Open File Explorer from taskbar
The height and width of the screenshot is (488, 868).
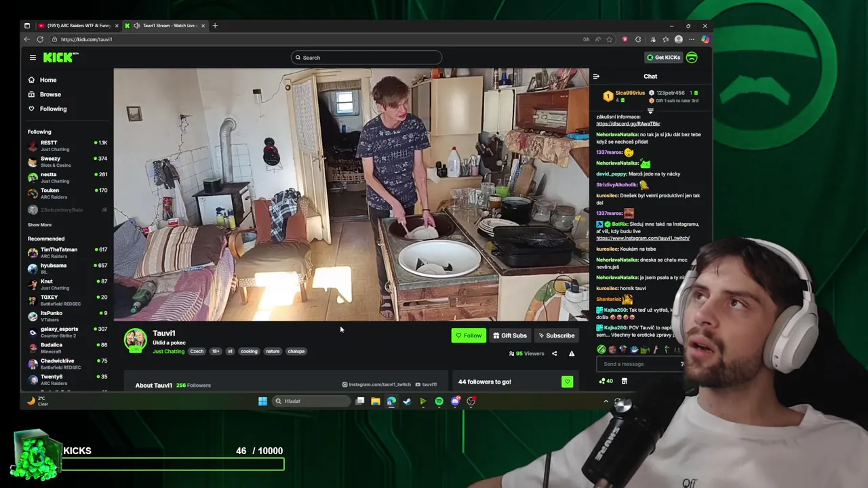click(375, 401)
